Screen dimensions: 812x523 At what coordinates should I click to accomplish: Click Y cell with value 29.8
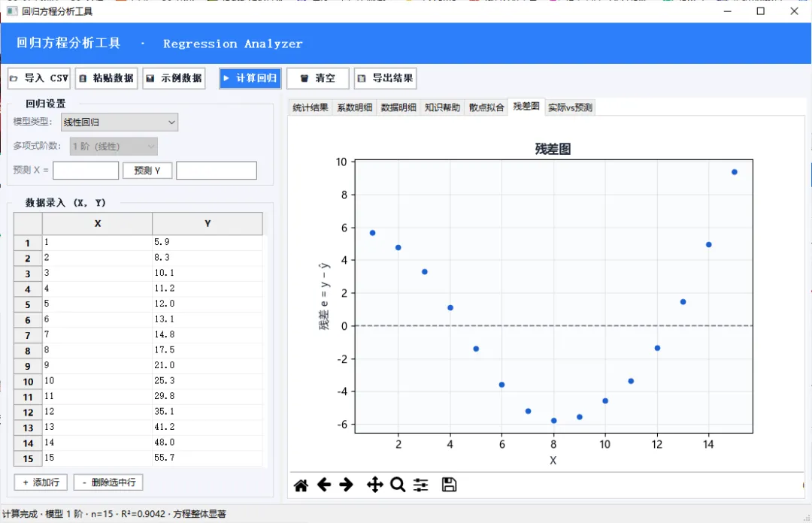click(x=208, y=396)
